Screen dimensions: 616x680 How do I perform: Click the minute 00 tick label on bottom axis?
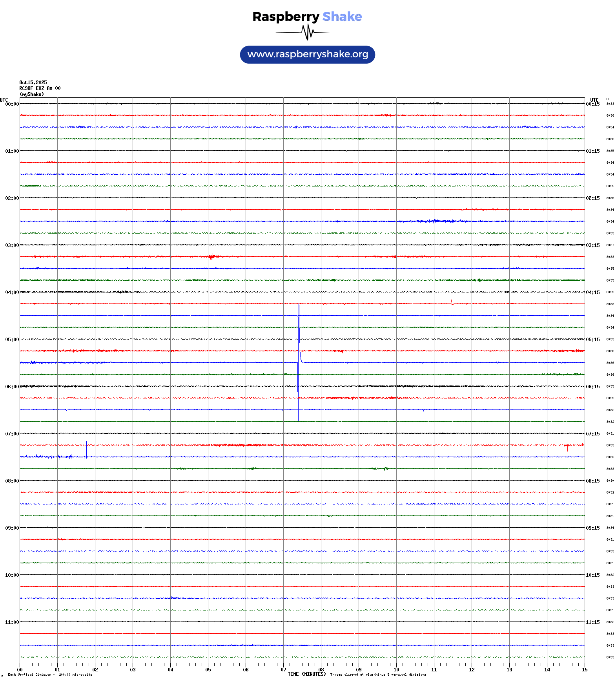tap(20, 670)
